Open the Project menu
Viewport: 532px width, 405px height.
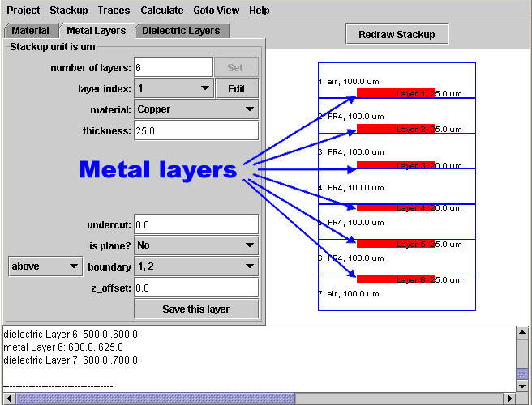pyautogui.click(x=23, y=11)
